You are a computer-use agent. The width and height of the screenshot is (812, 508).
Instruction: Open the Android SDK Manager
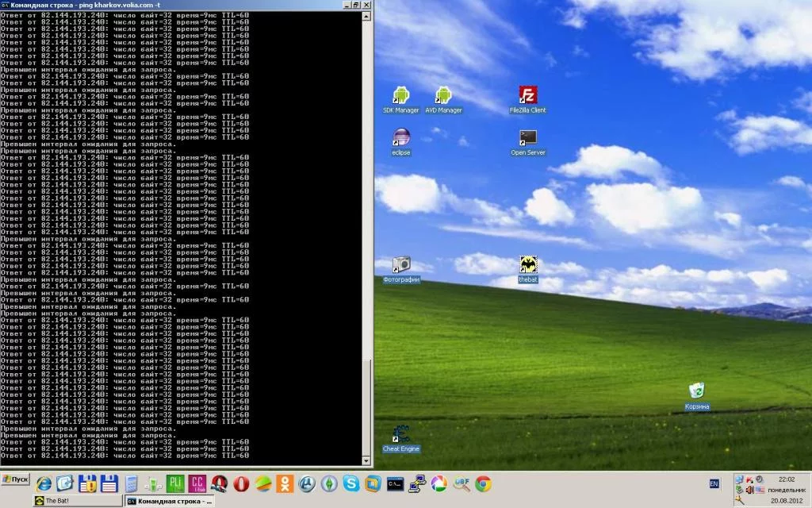click(400, 94)
